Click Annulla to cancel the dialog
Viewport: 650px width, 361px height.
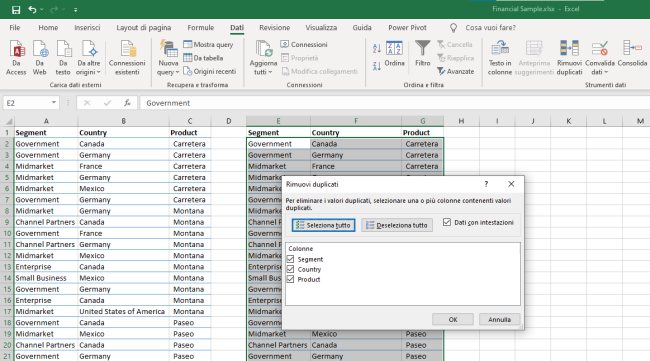point(500,319)
